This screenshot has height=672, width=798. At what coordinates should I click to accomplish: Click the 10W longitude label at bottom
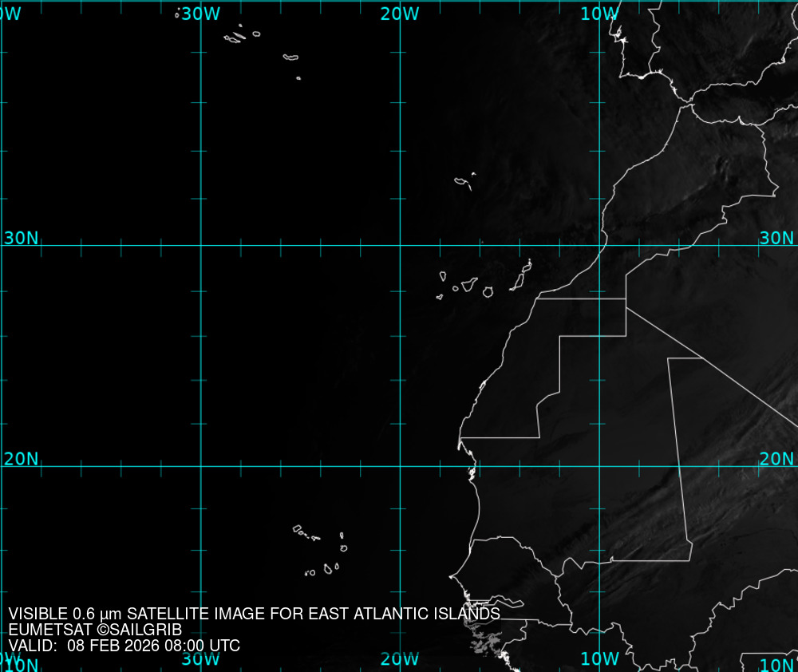click(599, 659)
